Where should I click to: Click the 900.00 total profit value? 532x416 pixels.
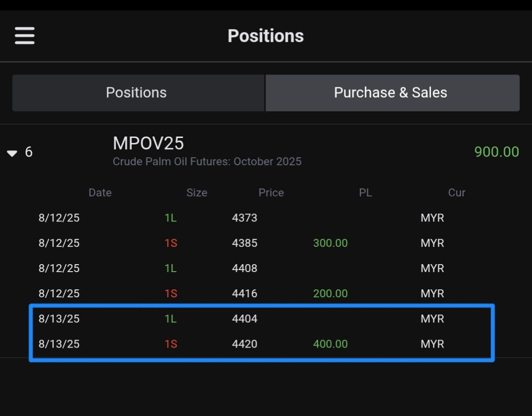pyautogui.click(x=496, y=152)
